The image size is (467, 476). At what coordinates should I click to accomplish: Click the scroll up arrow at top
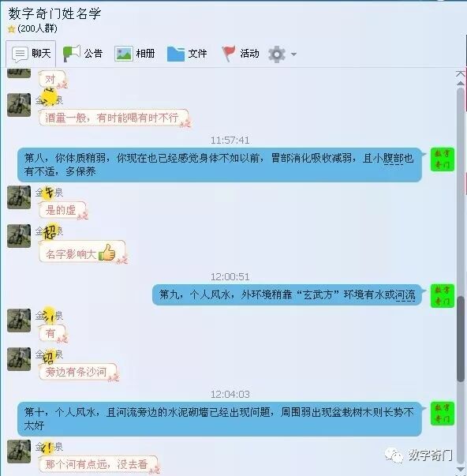461,83
